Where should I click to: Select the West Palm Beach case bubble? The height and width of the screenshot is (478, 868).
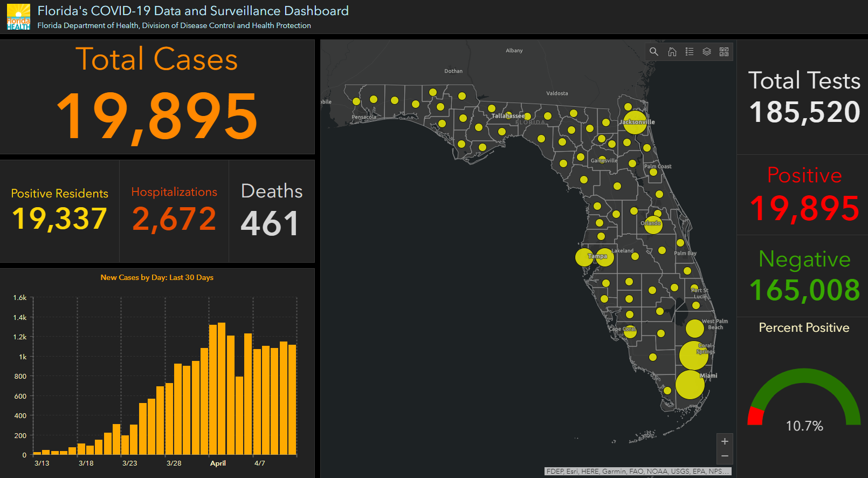pyautogui.click(x=694, y=328)
